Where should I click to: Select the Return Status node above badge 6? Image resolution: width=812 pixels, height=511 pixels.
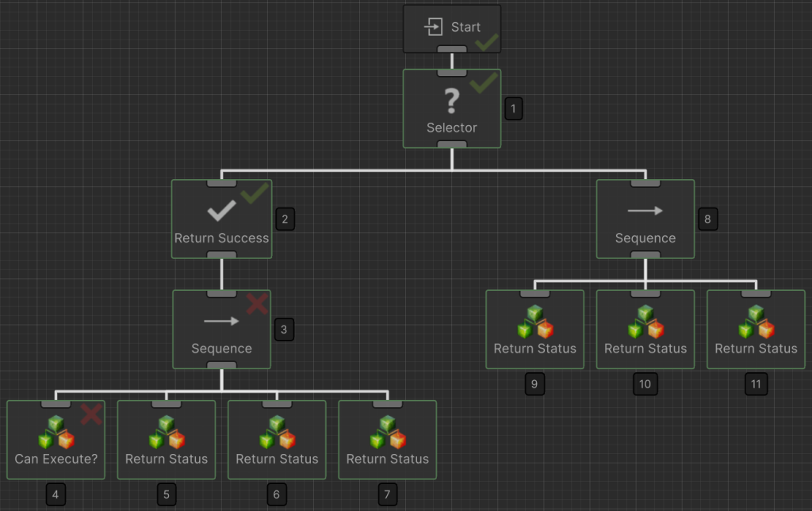(x=277, y=440)
